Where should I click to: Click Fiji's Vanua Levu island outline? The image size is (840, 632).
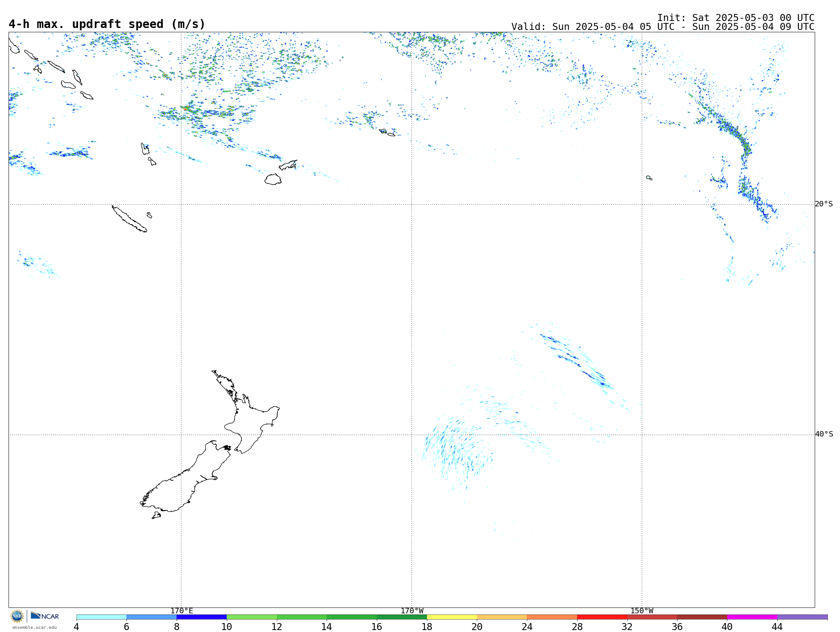pos(288,165)
